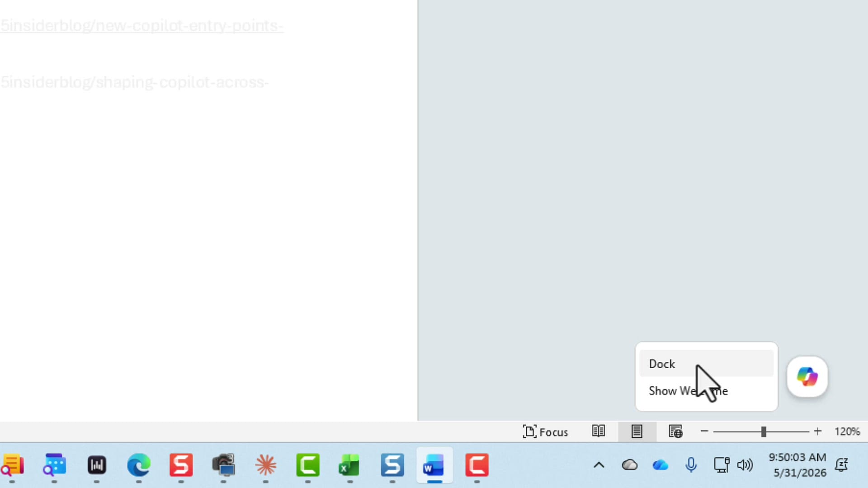Open the orange starburst Claude taskbar icon
The width and height of the screenshot is (868, 488).
pyautogui.click(x=265, y=465)
